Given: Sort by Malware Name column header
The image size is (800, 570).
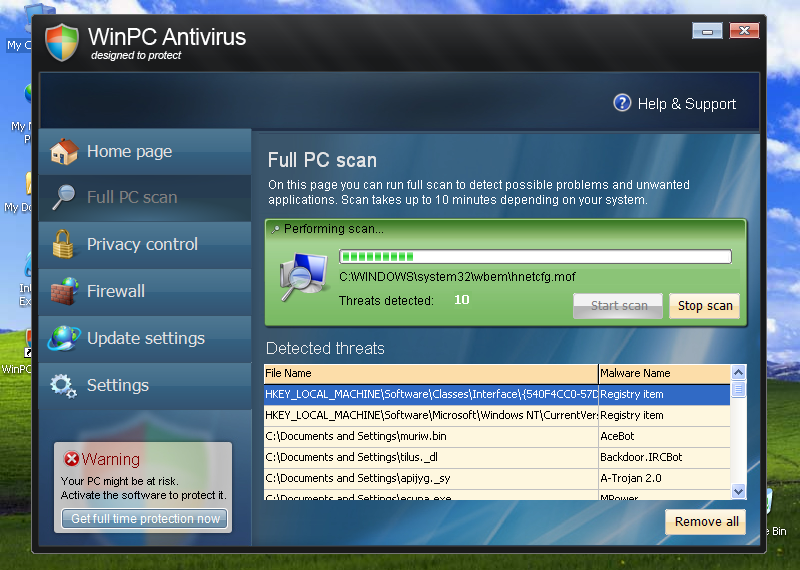Looking at the screenshot, I should tap(665, 374).
